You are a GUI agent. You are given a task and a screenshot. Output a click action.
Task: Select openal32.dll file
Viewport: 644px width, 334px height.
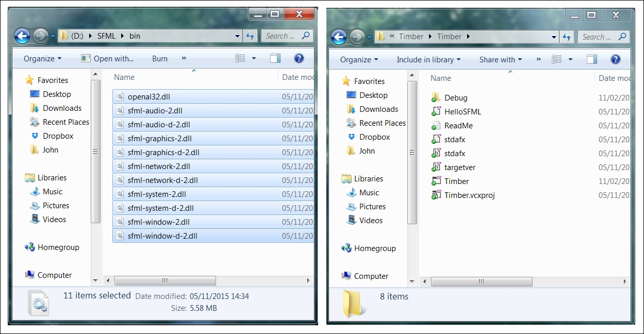(213, 96)
